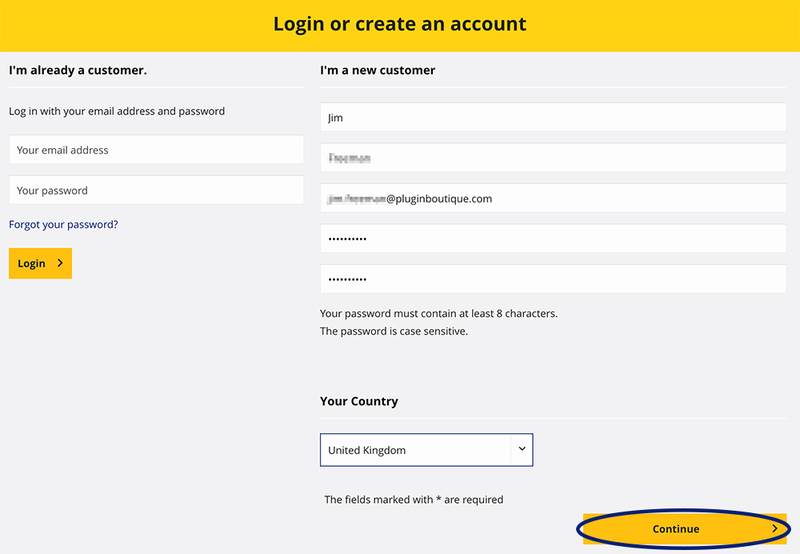
Task: Open the United Kingdom country selector
Action: click(x=416, y=450)
